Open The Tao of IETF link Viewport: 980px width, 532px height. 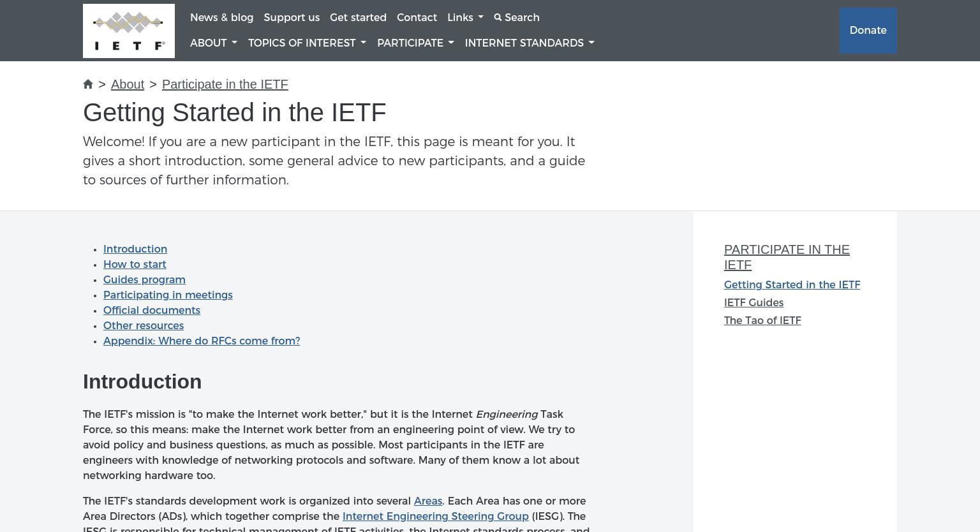[x=762, y=321]
